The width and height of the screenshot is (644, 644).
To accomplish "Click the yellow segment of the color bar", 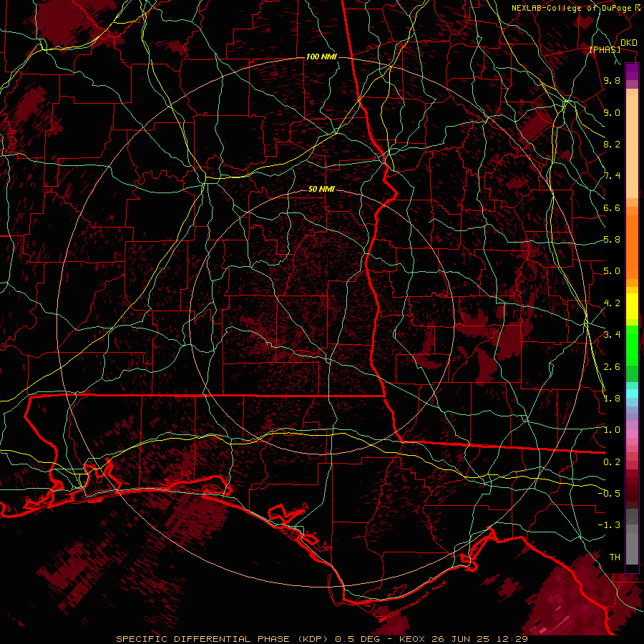I will pyautogui.click(x=632, y=306).
